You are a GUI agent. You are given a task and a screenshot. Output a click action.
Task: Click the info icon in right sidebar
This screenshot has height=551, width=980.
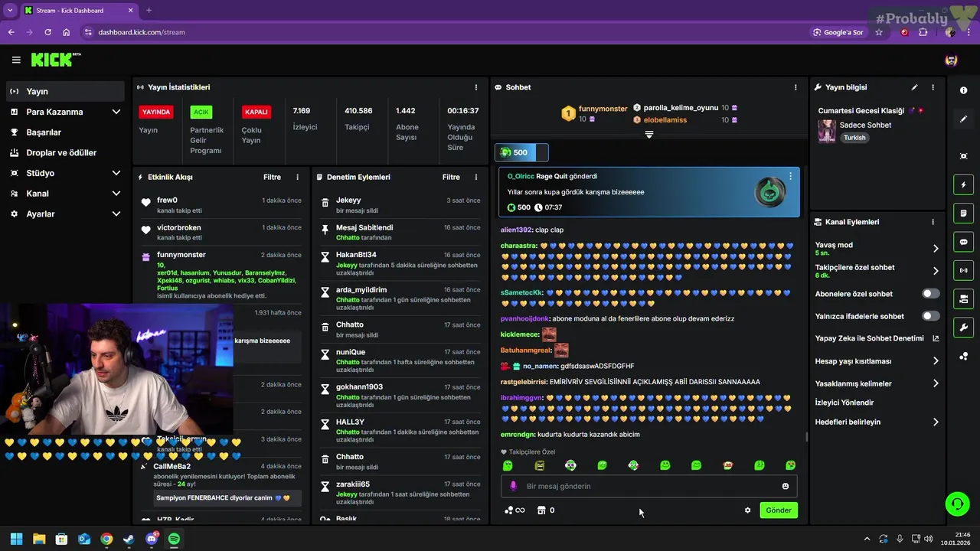click(963, 90)
